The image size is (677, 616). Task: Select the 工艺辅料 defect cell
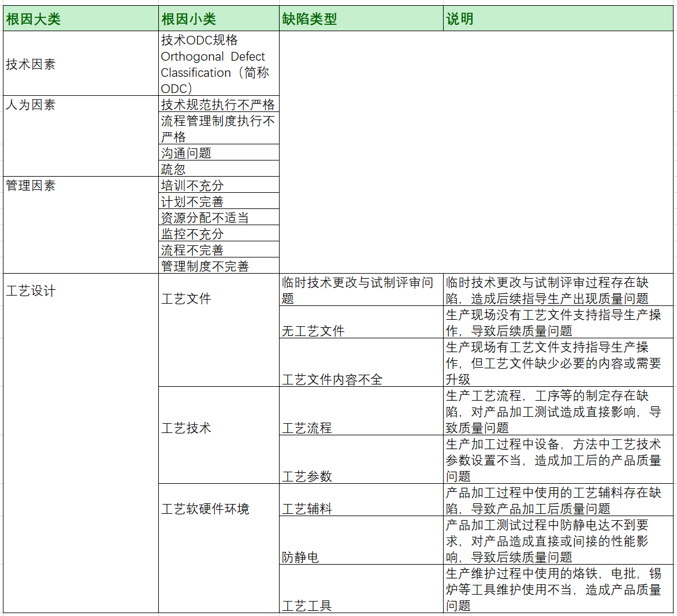click(x=362, y=500)
